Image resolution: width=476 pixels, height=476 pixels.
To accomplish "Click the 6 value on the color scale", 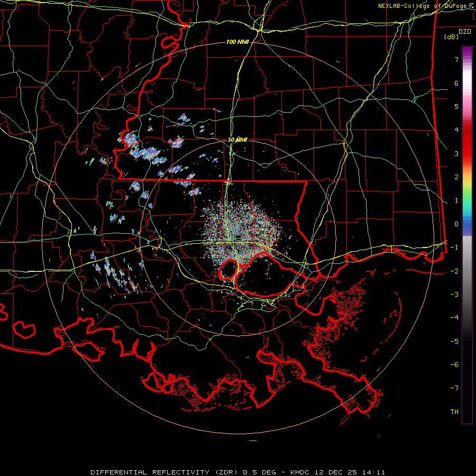I will 456,83.
